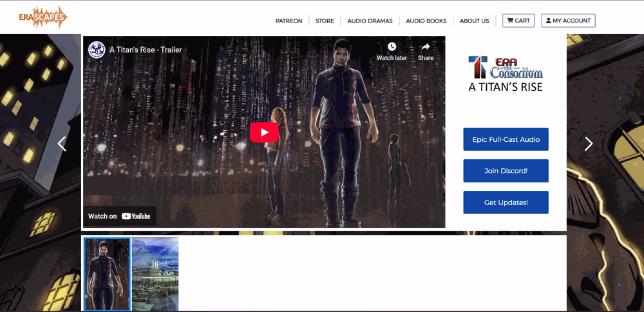Advance to next slide arrow

(x=588, y=144)
